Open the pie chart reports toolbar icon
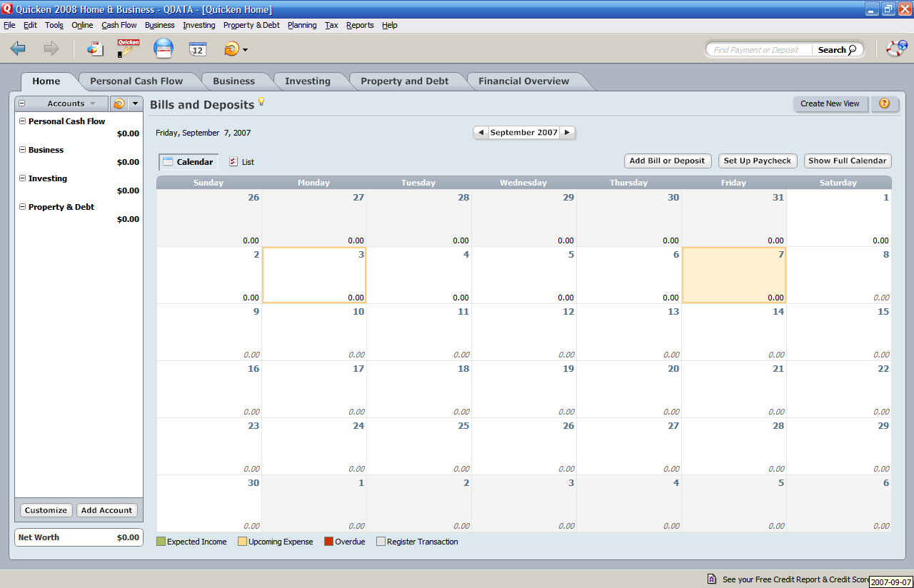914x588 pixels. click(95, 49)
